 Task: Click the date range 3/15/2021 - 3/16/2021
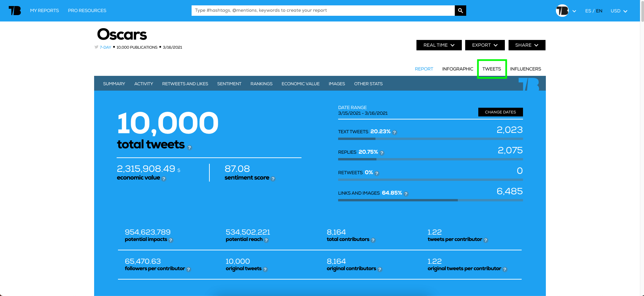tap(363, 113)
